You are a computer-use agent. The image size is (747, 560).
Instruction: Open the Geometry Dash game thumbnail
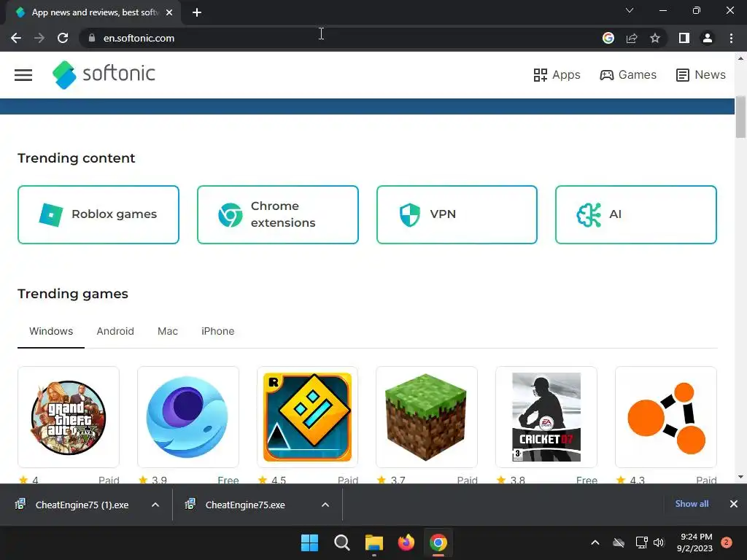point(307,417)
